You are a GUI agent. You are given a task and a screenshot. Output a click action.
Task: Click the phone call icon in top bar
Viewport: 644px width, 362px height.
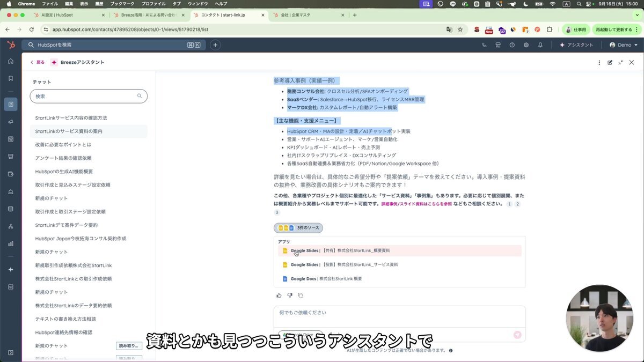click(485, 45)
